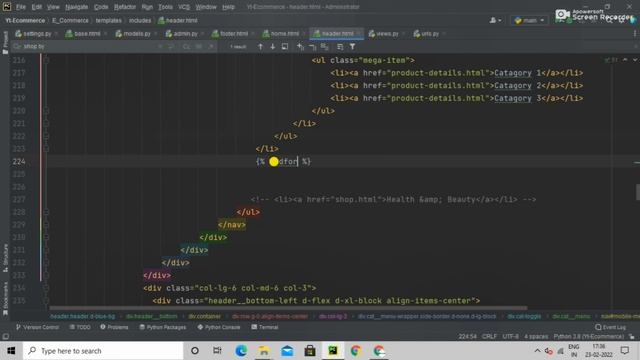Click the CRLF line separator status entry
The image size is (640, 360).
tap(489, 337)
